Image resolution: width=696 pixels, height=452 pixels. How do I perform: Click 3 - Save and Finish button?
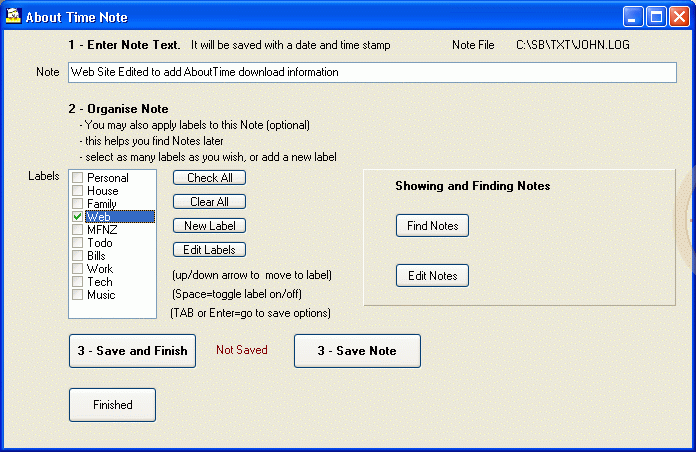point(132,351)
